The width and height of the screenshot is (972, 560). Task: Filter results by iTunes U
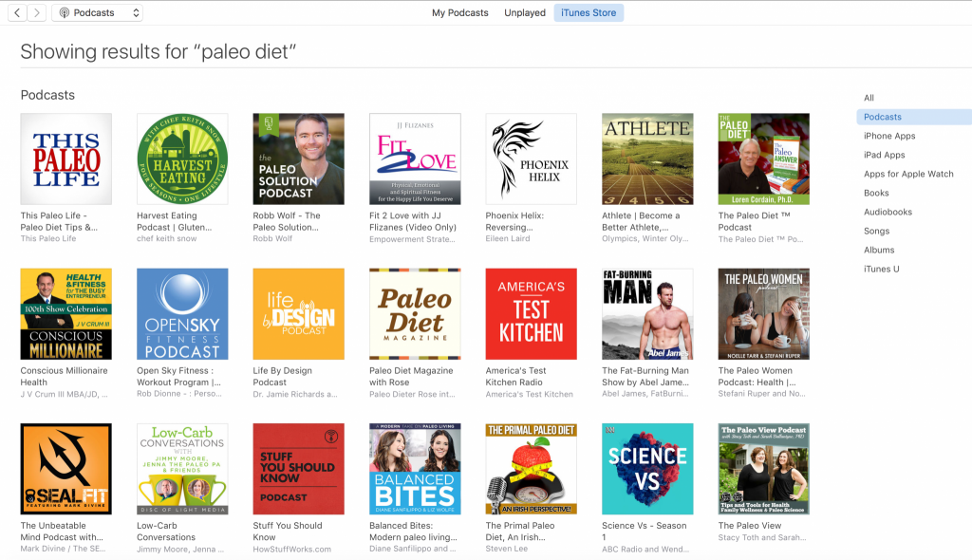(x=882, y=270)
